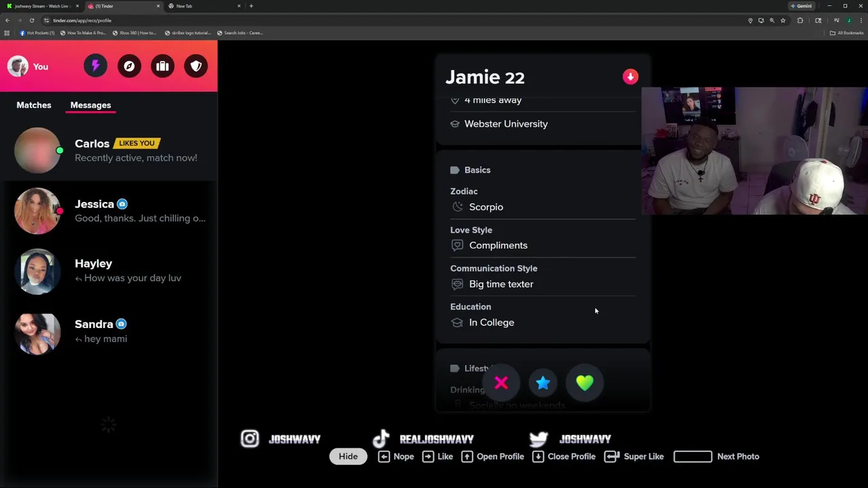
Task: Click the browser back arrow
Action: click(7, 20)
